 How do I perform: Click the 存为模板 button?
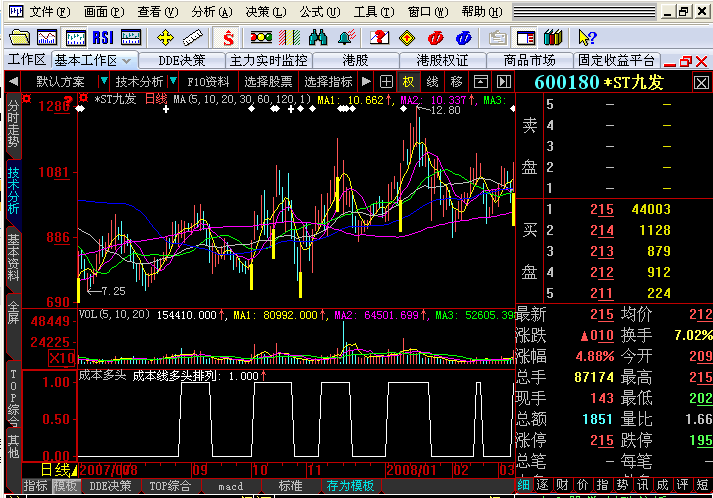(x=350, y=486)
